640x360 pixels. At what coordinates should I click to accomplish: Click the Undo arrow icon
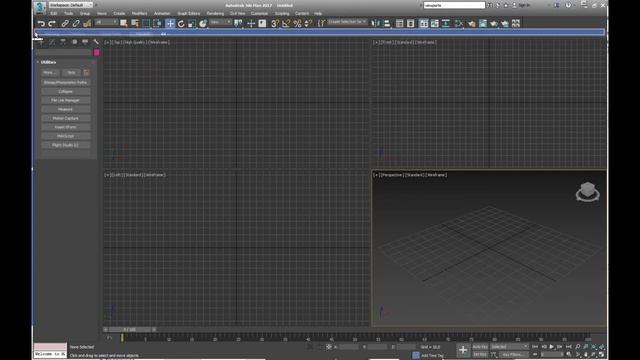pyautogui.click(x=41, y=23)
